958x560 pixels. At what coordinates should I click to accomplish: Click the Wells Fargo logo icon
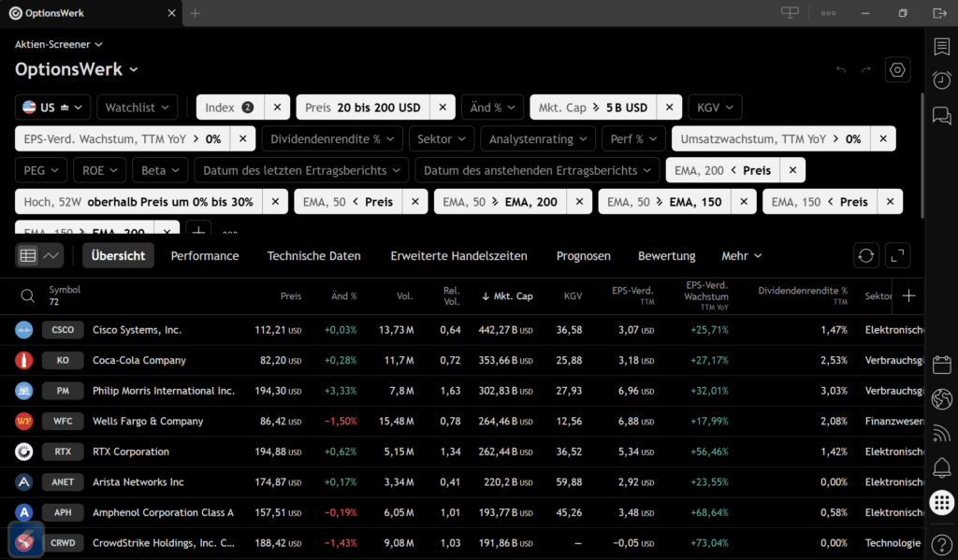tap(23, 422)
